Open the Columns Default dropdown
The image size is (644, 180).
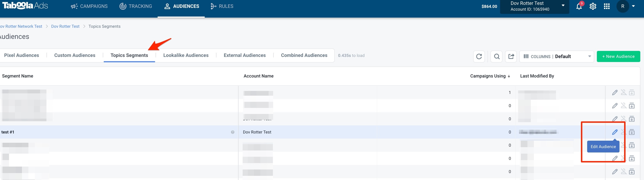(x=556, y=57)
